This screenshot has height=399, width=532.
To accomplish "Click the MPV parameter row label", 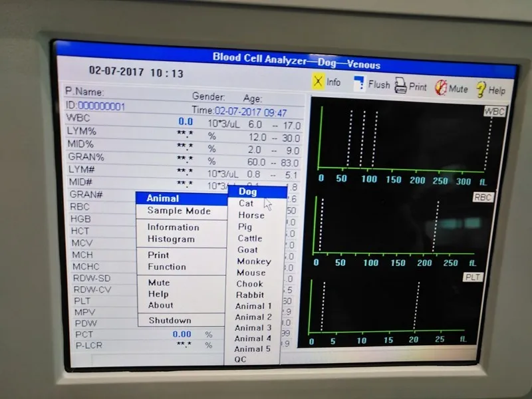I will click(84, 312).
